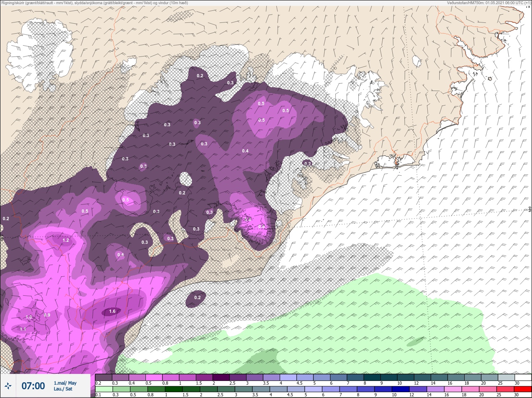Click the 0.9 precipitation value on the map
Image resolution: width=532 pixels, height=398 pixels.
pos(47,315)
